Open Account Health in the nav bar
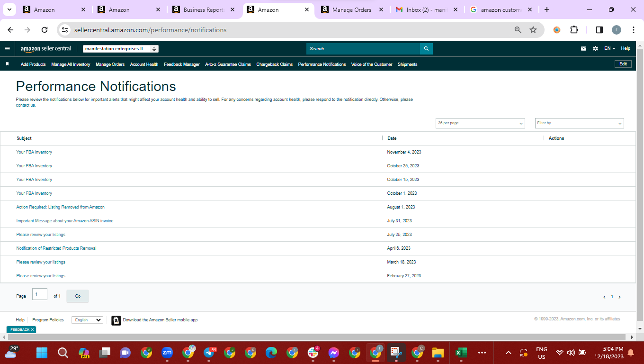Viewport: 644px width, 364px height. point(144,64)
